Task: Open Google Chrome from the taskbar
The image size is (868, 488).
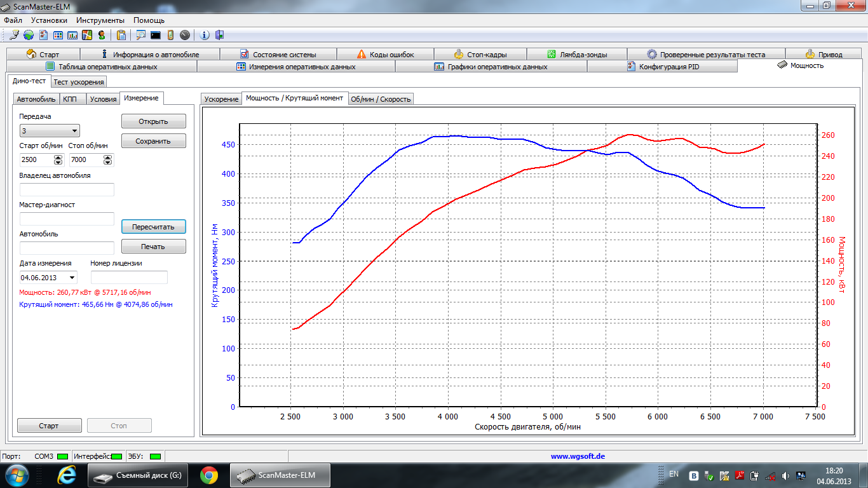Action: (209, 475)
